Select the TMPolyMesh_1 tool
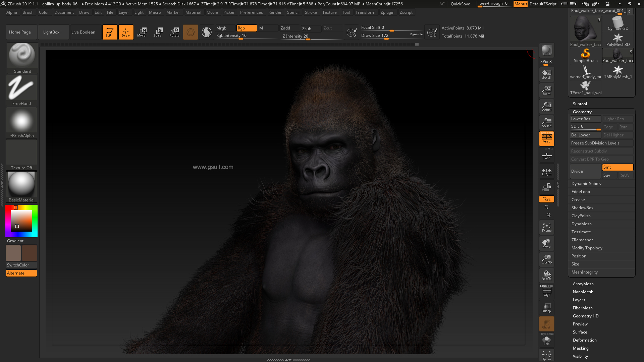Image resolution: width=644 pixels, height=362 pixels. click(618, 72)
